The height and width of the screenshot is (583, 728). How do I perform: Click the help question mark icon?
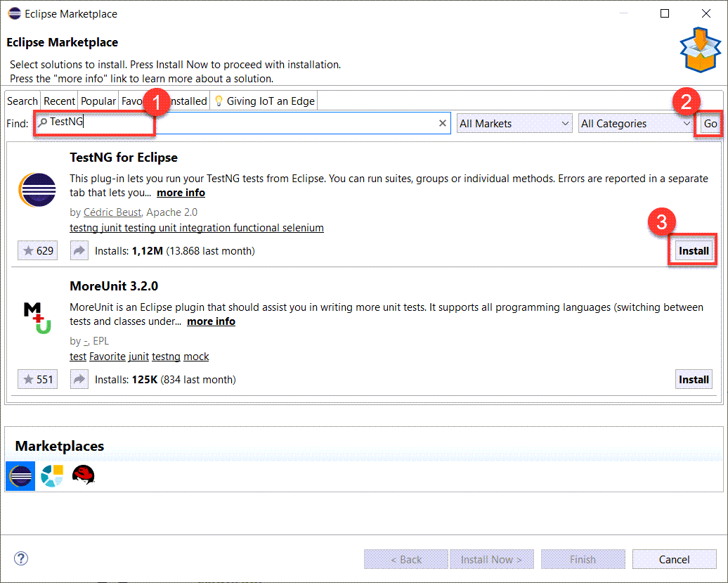[x=21, y=558]
